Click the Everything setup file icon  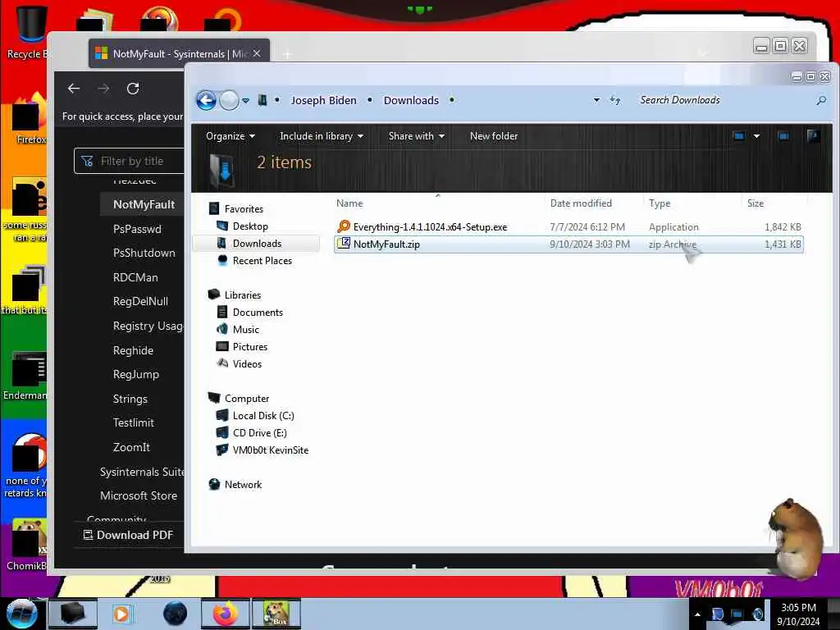[x=344, y=226]
